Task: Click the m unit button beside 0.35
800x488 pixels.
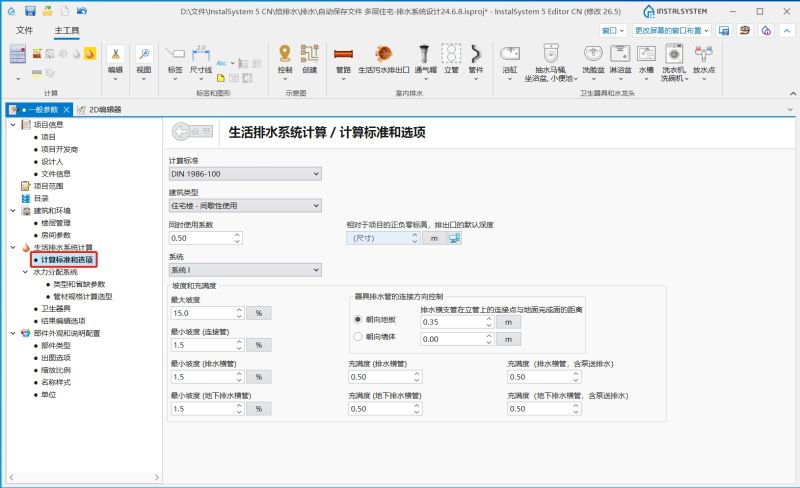Action: [x=508, y=322]
